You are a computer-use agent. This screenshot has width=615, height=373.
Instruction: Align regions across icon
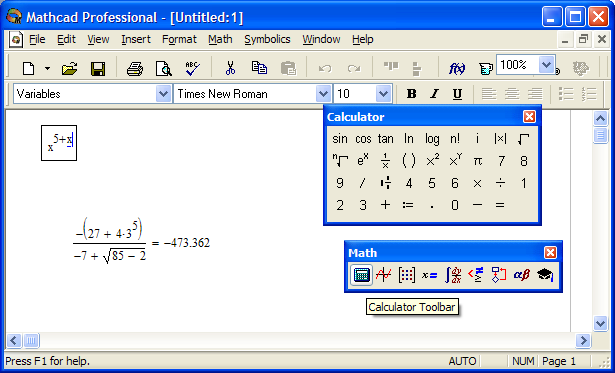(x=391, y=67)
